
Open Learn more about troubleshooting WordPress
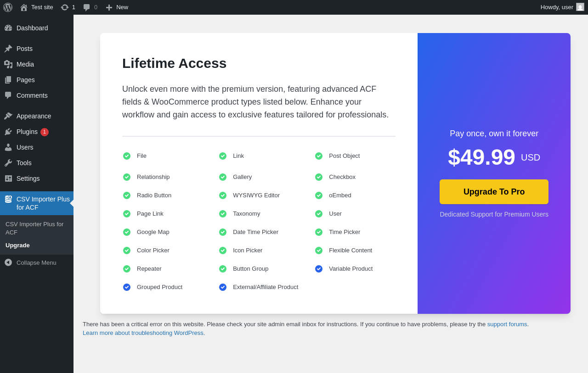pos(143,333)
